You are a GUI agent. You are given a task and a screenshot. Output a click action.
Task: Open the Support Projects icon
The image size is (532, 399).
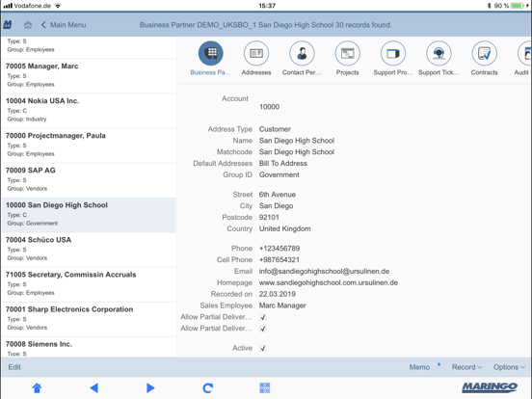(x=393, y=53)
